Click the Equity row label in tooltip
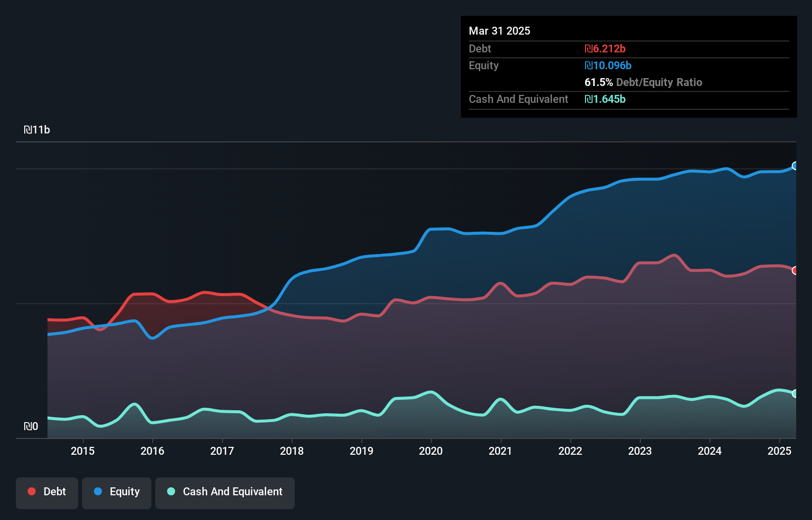812x520 pixels. [x=484, y=66]
